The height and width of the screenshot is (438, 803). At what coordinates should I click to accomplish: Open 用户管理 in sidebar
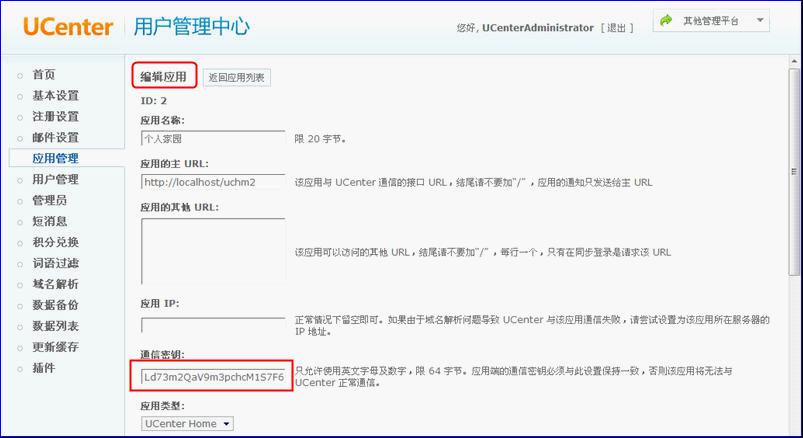tap(55, 179)
